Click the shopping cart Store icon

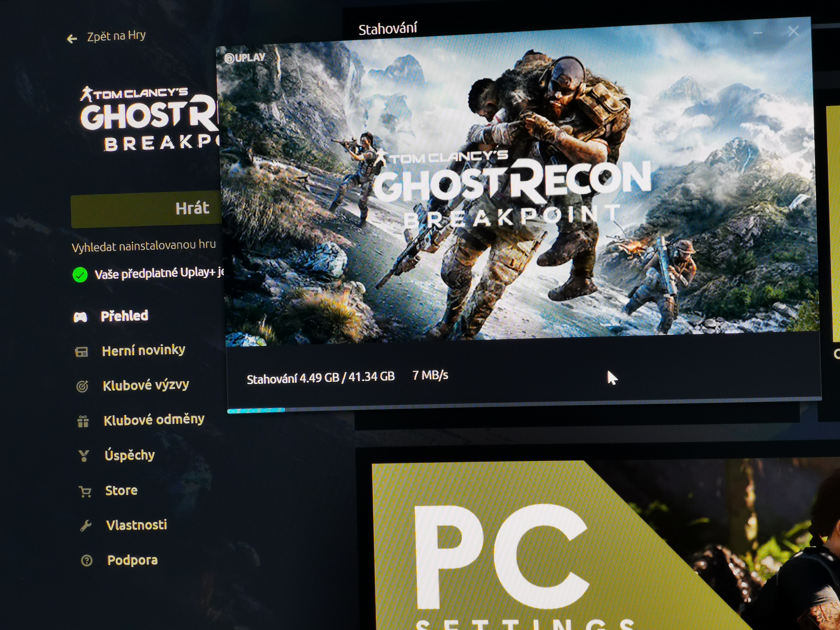(x=85, y=491)
